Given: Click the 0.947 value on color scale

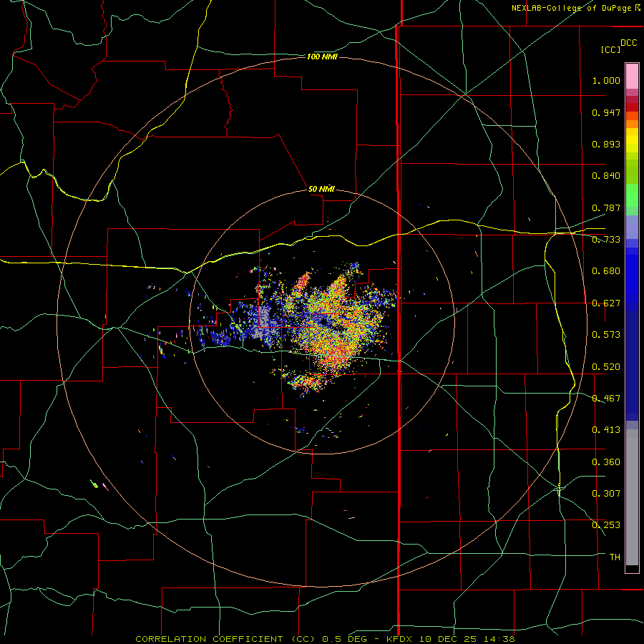Looking at the screenshot, I should click(606, 112).
